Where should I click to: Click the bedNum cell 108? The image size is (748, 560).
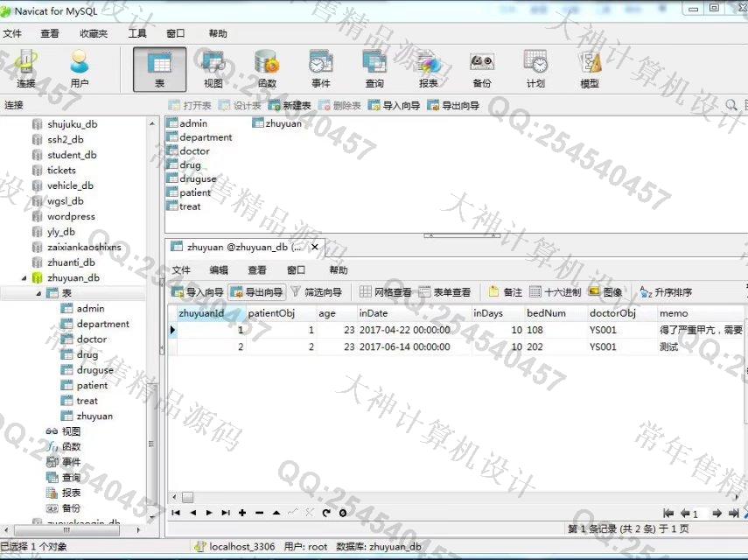pyautogui.click(x=556, y=330)
